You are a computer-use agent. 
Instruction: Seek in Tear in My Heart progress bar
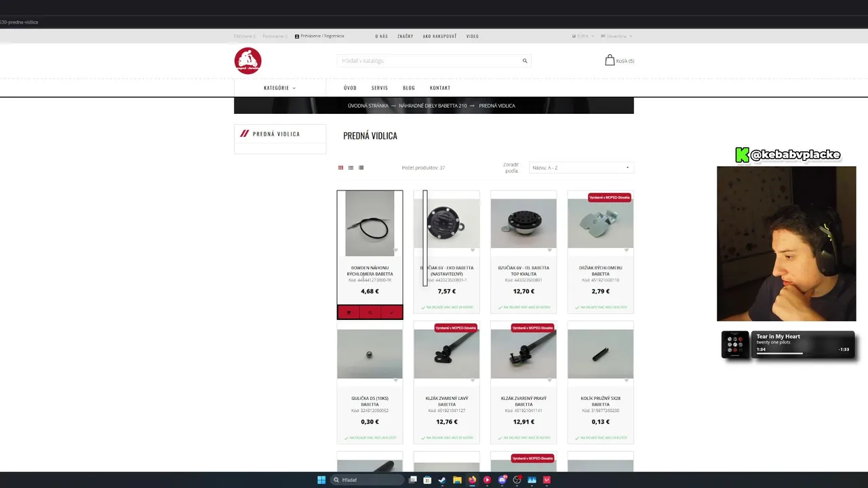click(x=803, y=353)
